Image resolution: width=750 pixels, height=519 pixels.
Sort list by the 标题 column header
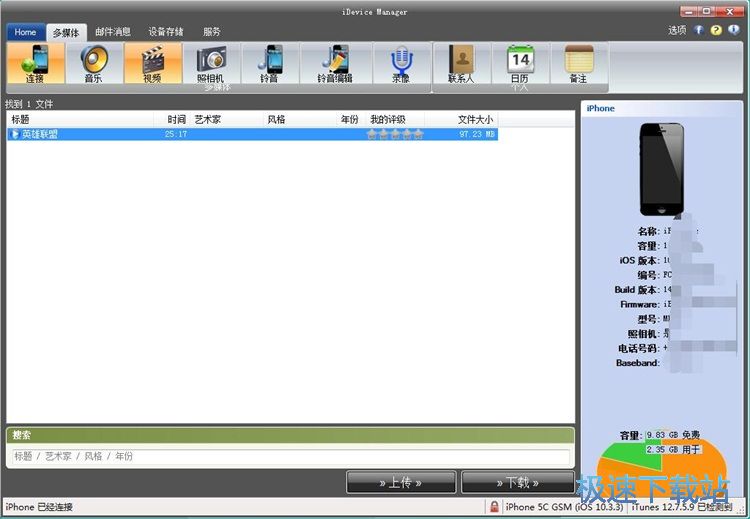coord(80,120)
